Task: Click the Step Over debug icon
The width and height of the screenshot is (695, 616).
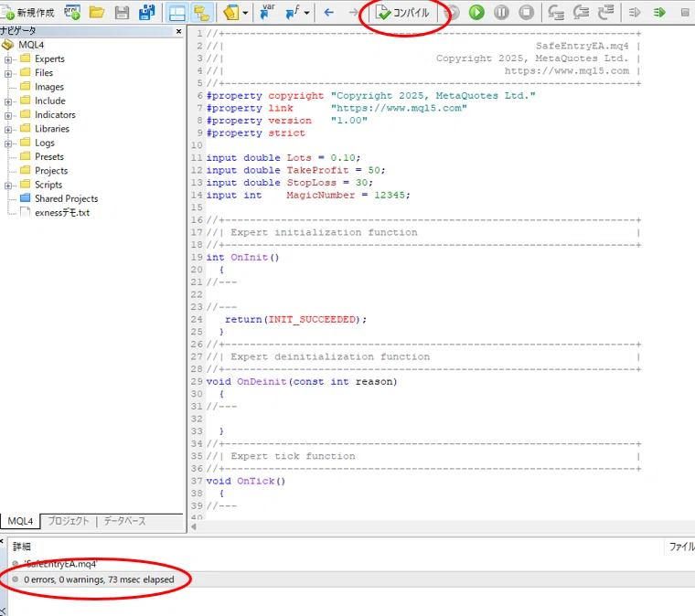Action: tap(581, 13)
